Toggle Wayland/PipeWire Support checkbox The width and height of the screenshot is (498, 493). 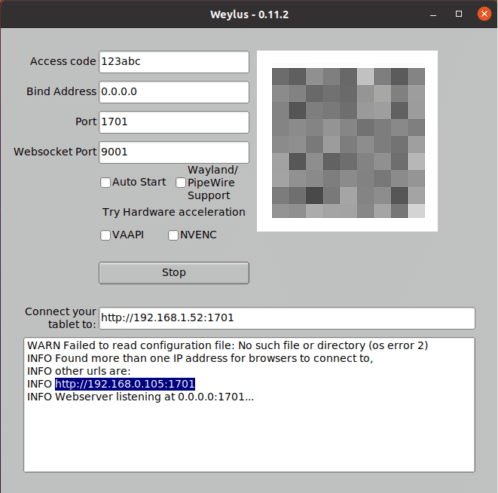click(181, 182)
